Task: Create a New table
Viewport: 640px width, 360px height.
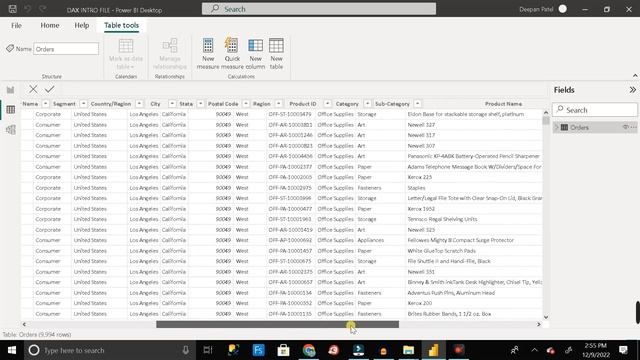Action: click(276, 53)
